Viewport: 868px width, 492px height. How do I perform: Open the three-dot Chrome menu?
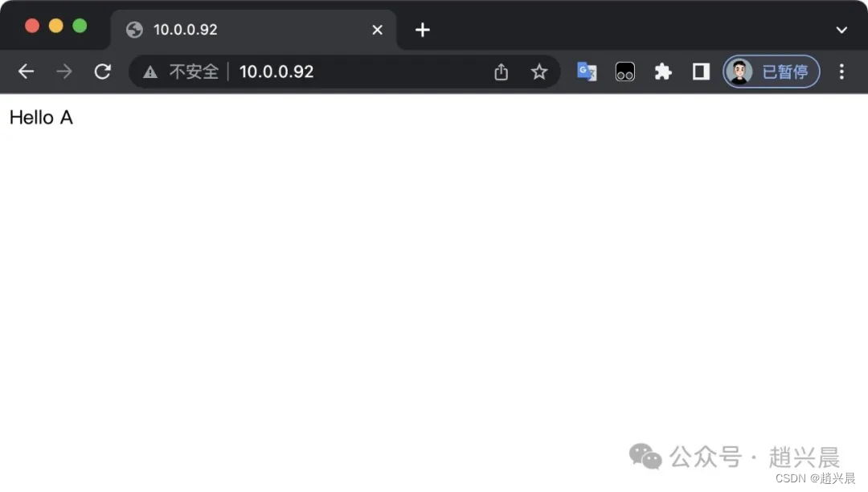[x=841, y=72]
